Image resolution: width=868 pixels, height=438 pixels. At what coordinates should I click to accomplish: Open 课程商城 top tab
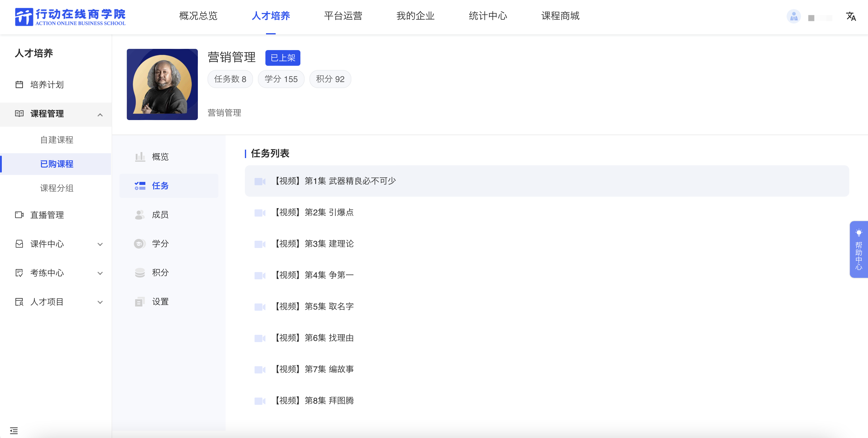[x=560, y=16]
